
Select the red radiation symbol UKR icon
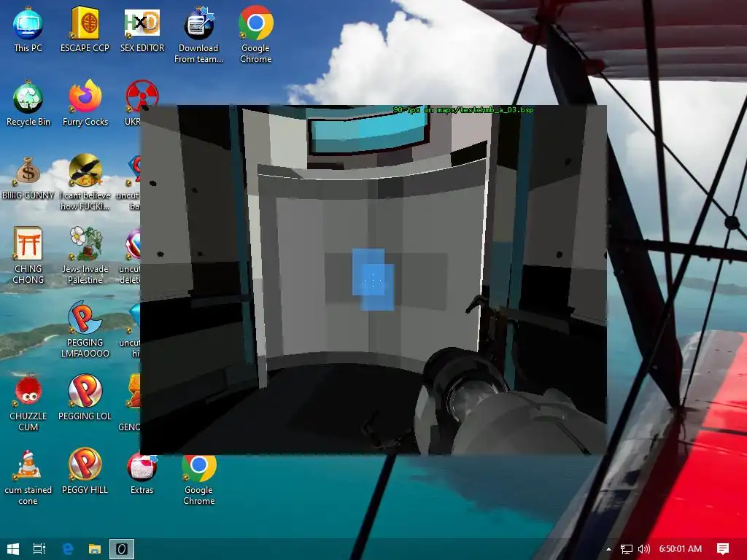click(142, 96)
